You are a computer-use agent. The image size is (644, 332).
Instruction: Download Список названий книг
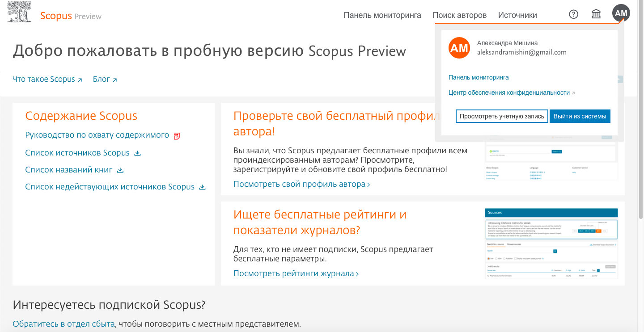tap(68, 170)
